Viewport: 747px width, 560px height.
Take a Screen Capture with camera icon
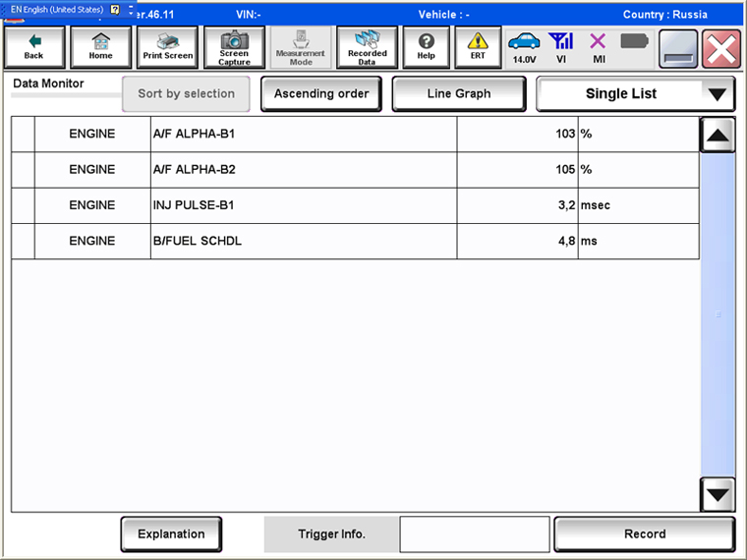[234, 47]
